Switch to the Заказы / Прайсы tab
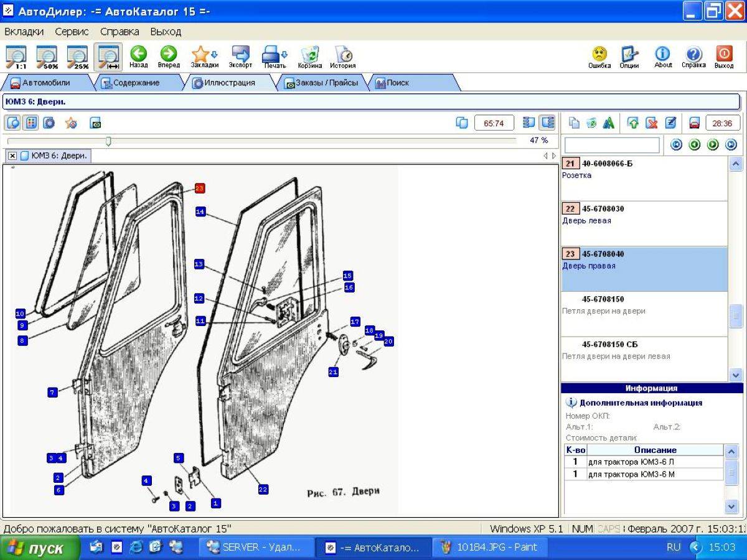The width and height of the screenshot is (747, 560). [x=321, y=83]
